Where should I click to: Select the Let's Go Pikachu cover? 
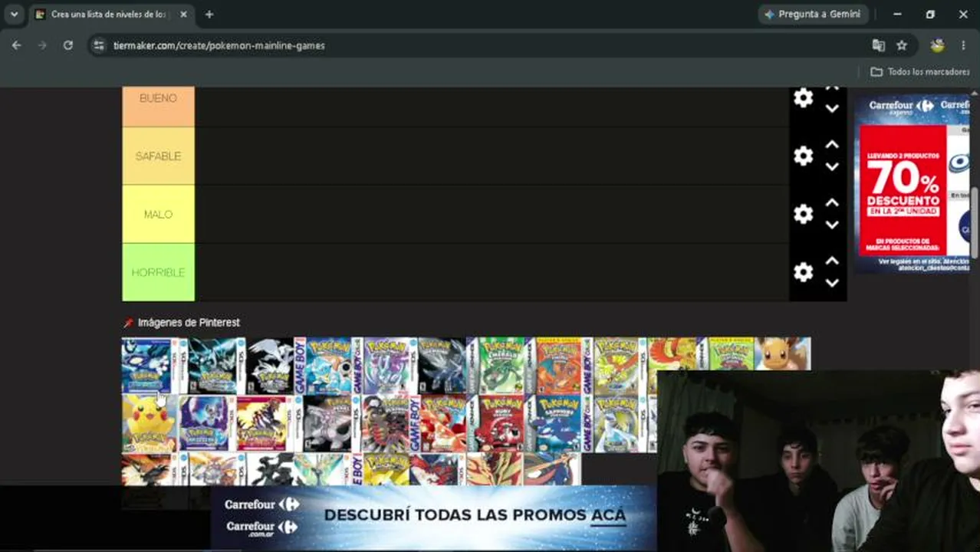(150, 423)
